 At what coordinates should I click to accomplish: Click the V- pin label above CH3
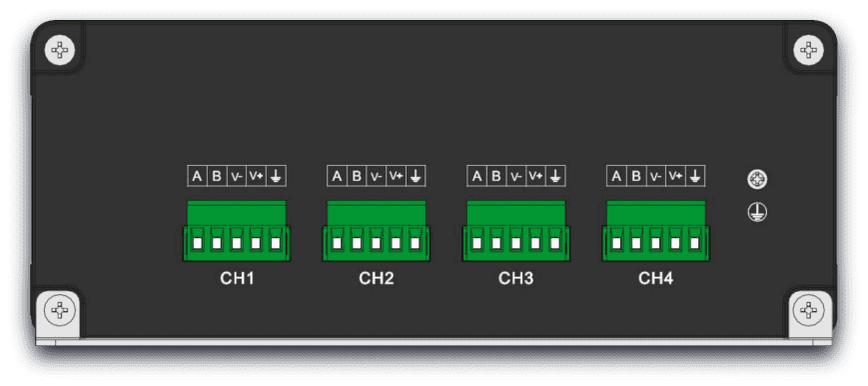tap(516, 176)
